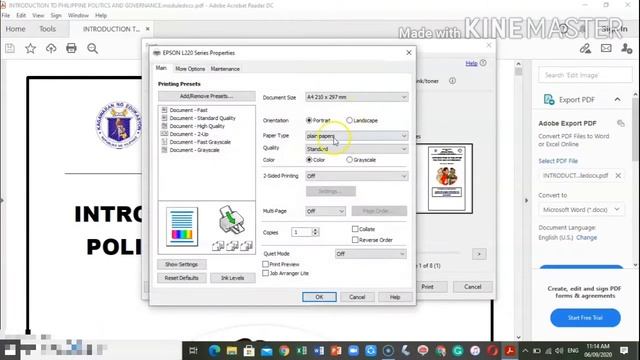Screen dimensions: 640x360
Task: Open the View menu
Action: [x=38, y=16]
